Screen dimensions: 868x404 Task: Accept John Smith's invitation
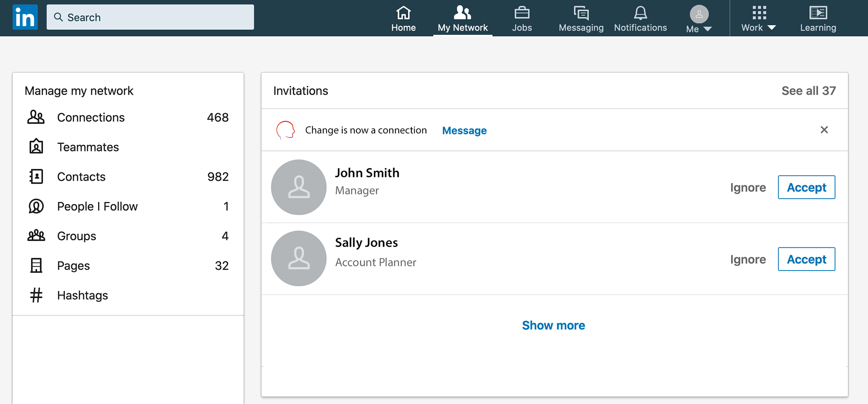[x=807, y=187]
